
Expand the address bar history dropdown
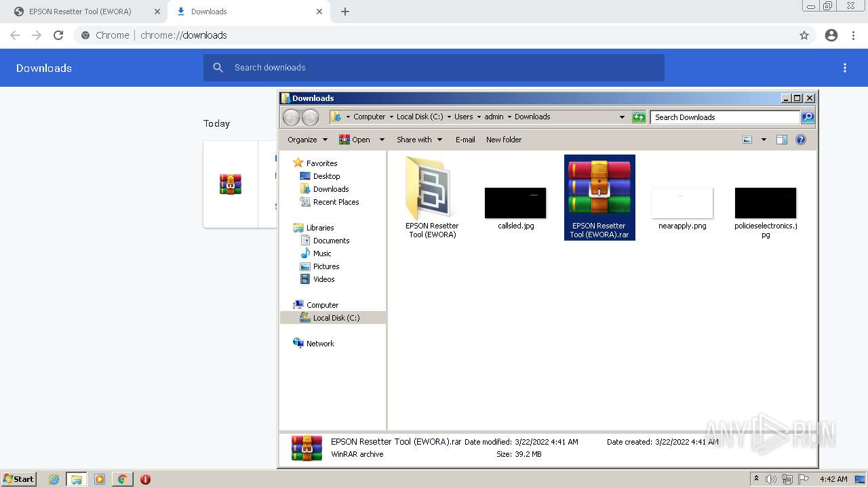[622, 117]
